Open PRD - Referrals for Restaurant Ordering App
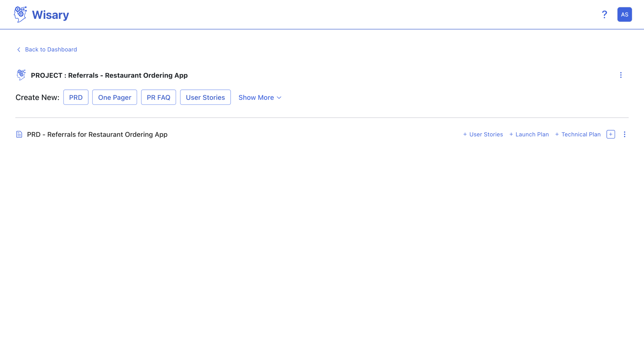Screen dimensions: 644x364 point(97,134)
